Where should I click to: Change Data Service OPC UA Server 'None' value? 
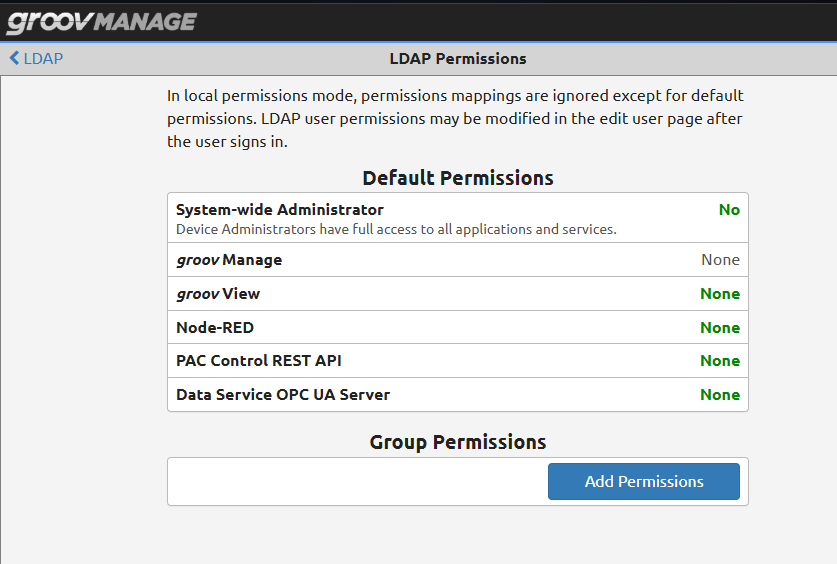720,395
